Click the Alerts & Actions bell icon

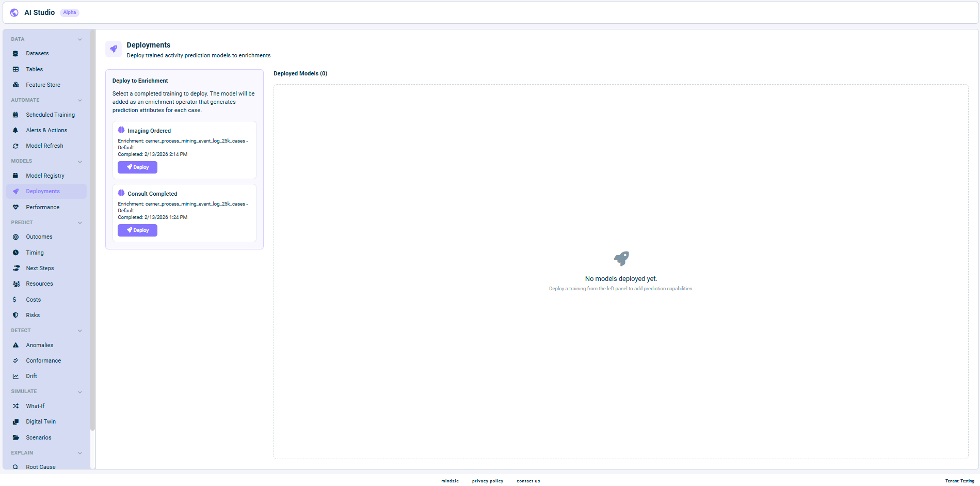click(x=15, y=130)
